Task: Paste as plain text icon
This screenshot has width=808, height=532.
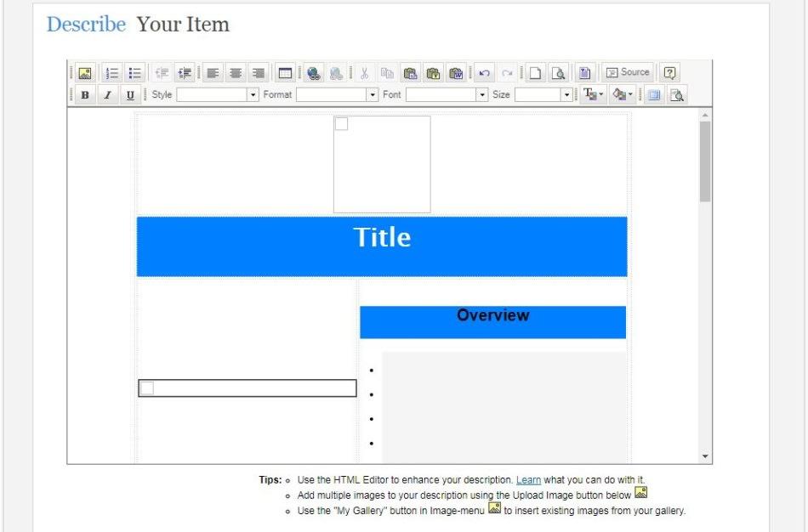Action: (433, 72)
